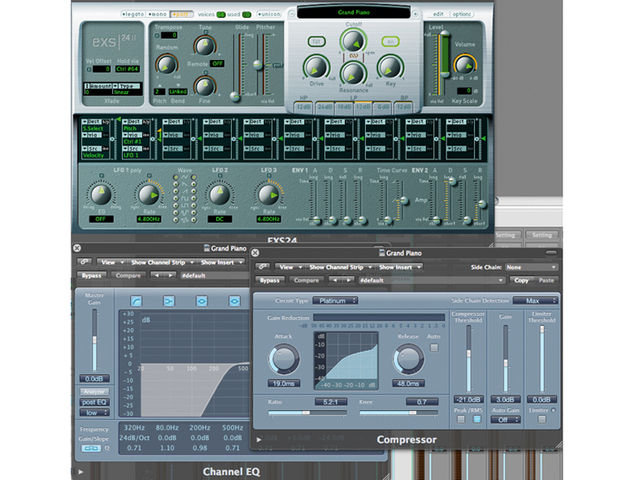640x480 pixels.
Task: Select the Compressor Peak detection checkbox
Action: (x=461, y=419)
